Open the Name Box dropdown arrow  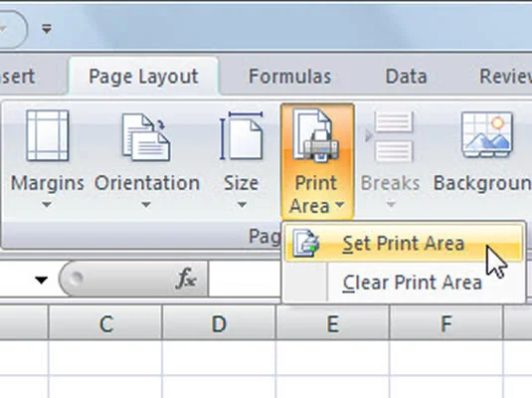pos(42,281)
